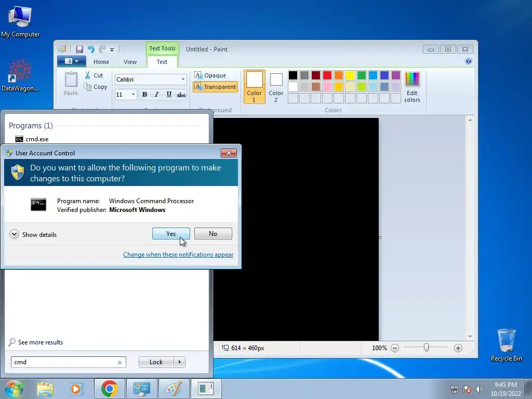Click the network icon in the system tray

(x=454, y=389)
